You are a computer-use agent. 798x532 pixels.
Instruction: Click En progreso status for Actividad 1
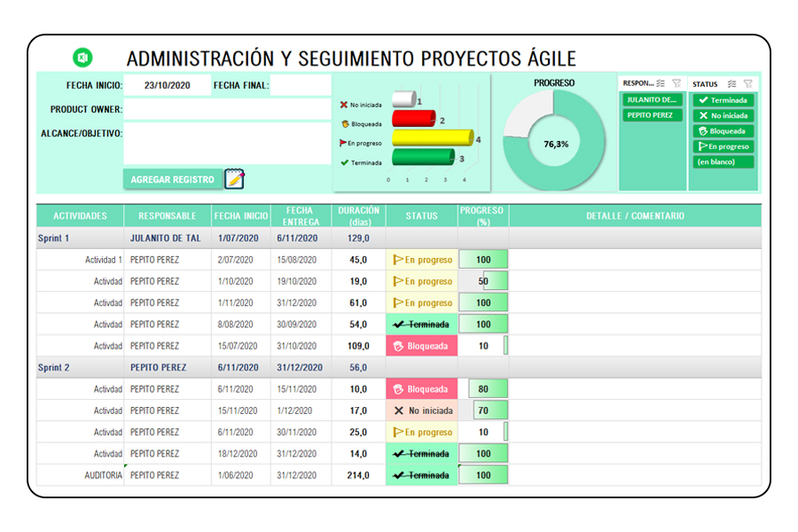(x=422, y=260)
